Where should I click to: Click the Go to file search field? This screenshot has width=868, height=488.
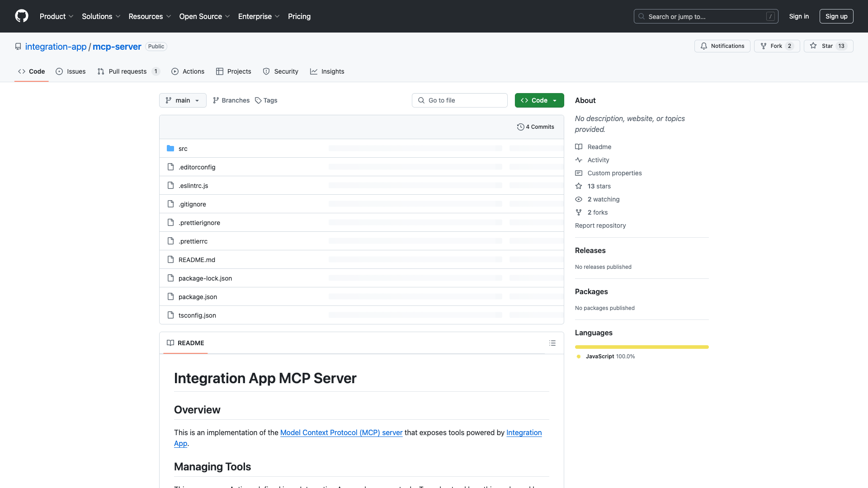pyautogui.click(x=459, y=100)
